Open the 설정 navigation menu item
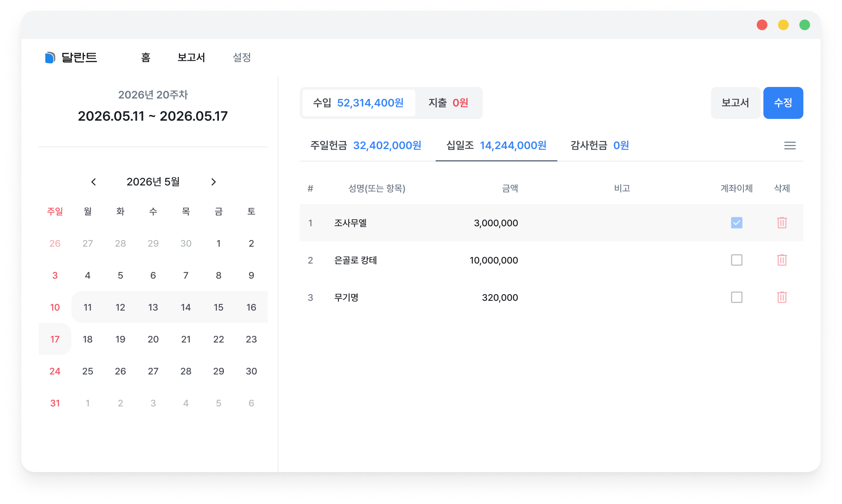Screen dimensions: 842x504 pos(242,57)
